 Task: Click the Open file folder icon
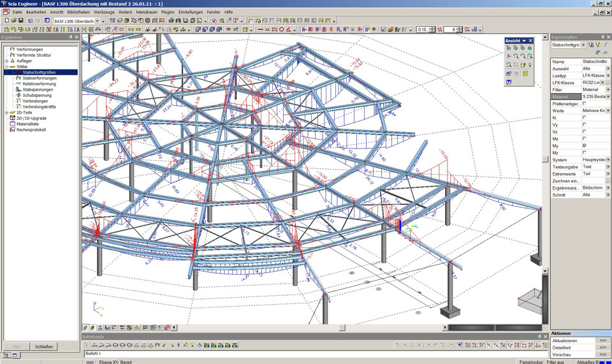click(x=13, y=20)
